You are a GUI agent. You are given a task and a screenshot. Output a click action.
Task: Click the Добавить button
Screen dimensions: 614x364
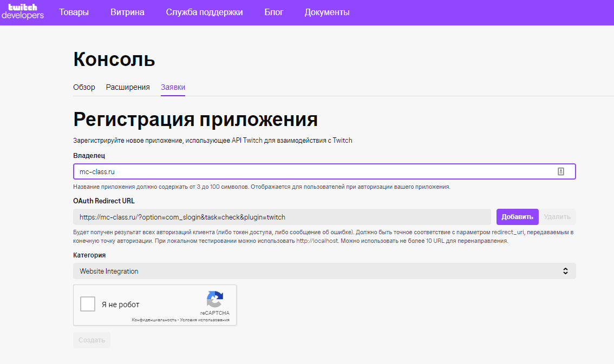click(x=517, y=217)
